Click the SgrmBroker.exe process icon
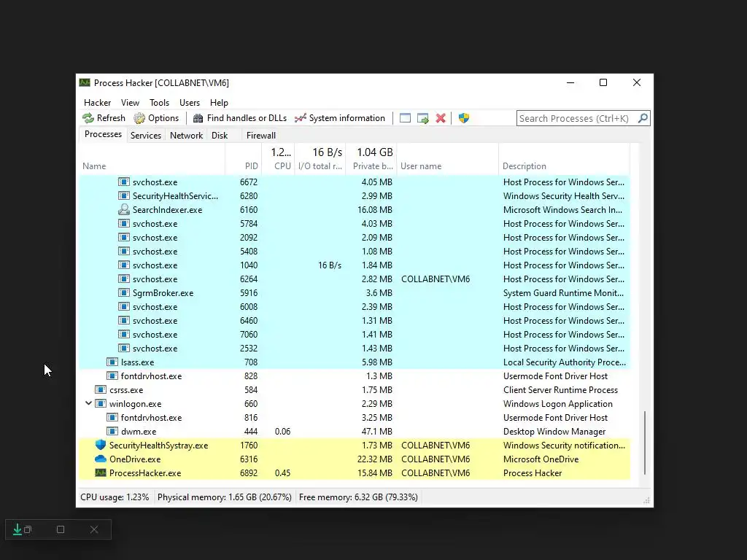Image resolution: width=747 pixels, height=560 pixels. 124,293
